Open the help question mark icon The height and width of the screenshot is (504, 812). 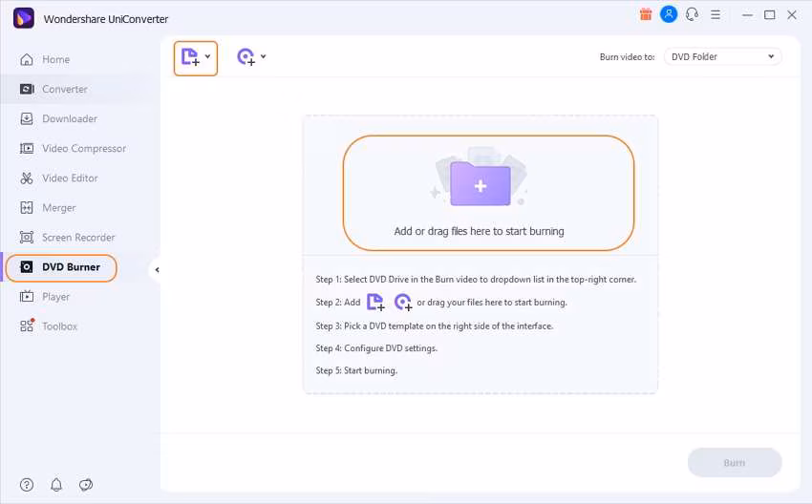[27, 485]
